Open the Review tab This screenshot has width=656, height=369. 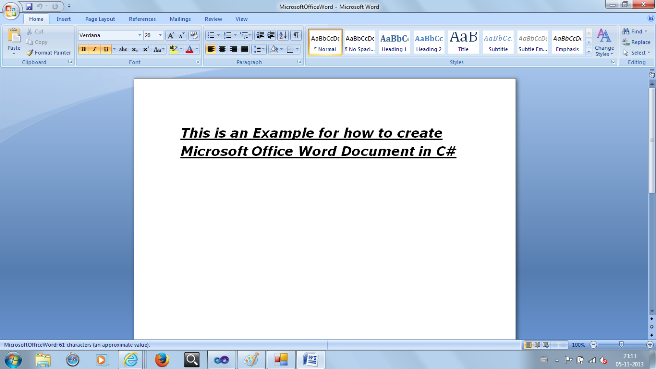pyautogui.click(x=213, y=19)
